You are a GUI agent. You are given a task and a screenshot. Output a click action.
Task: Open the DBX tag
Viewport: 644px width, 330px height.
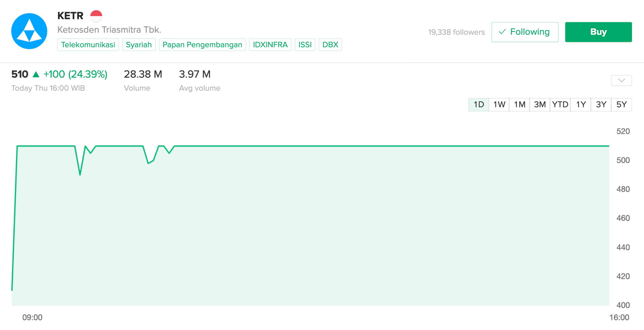(x=330, y=45)
